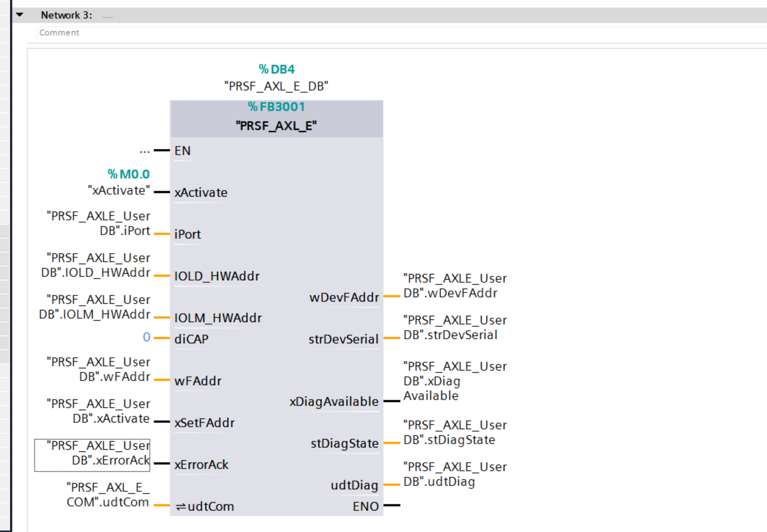
Task: Click the ENO output pin
Action: point(366,507)
